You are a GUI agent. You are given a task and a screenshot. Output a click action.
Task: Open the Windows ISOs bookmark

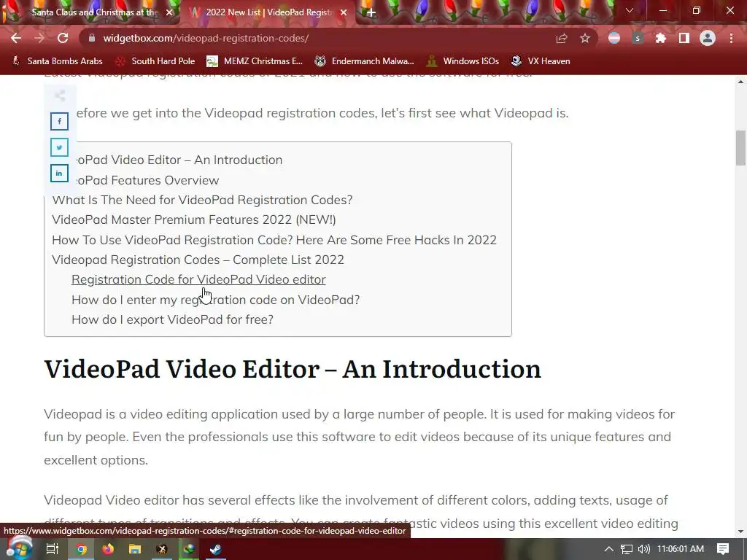pyautogui.click(x=462, y=61)
